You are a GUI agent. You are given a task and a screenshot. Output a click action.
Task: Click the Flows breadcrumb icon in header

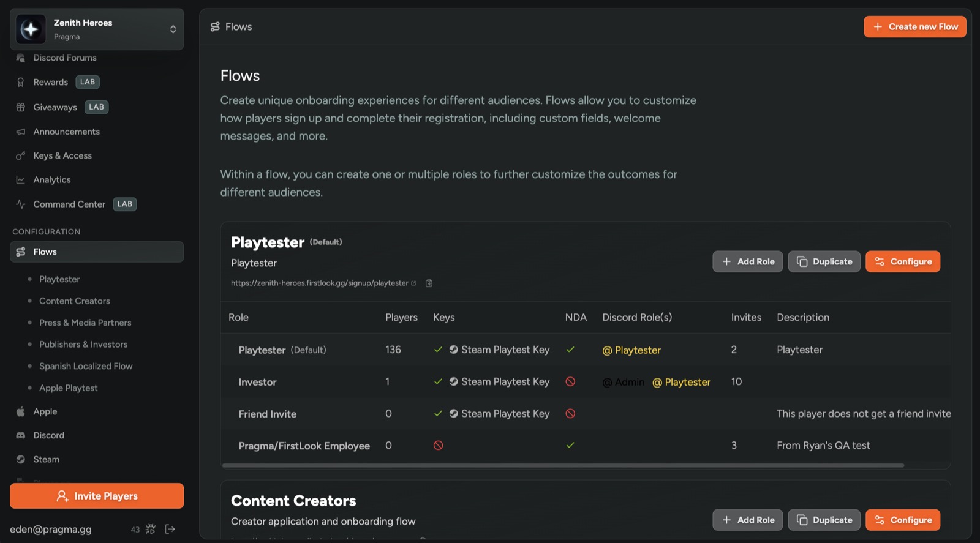(x=215, y=27)
